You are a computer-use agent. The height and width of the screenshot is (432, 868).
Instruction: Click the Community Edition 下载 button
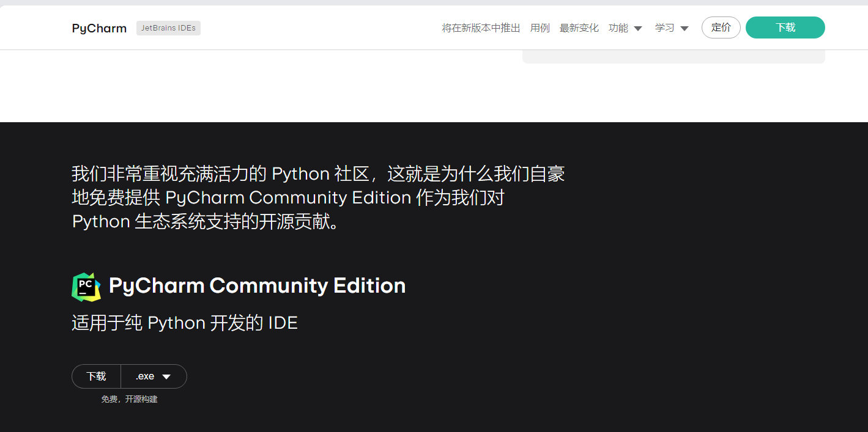coord(96,376)
